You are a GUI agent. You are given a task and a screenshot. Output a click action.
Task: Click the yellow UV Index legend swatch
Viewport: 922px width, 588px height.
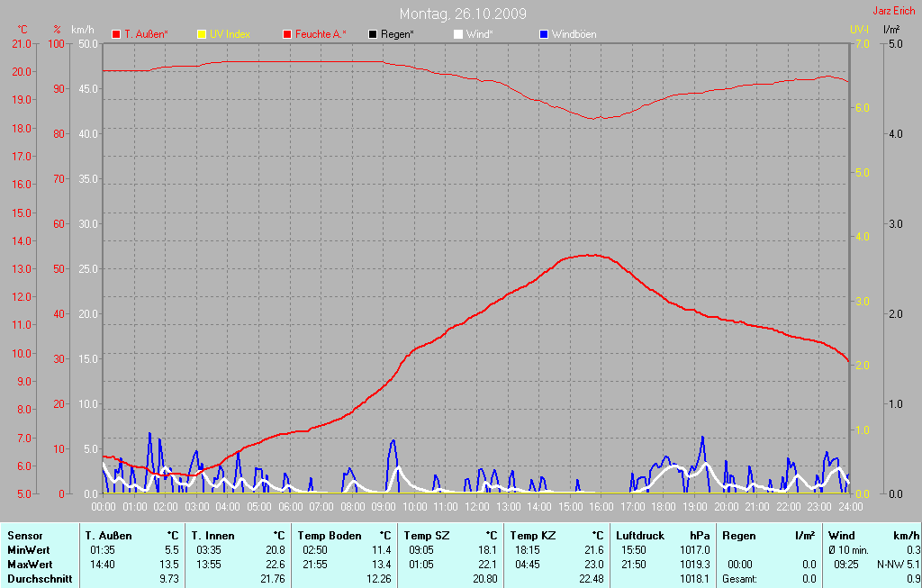(x=202, y=34)
